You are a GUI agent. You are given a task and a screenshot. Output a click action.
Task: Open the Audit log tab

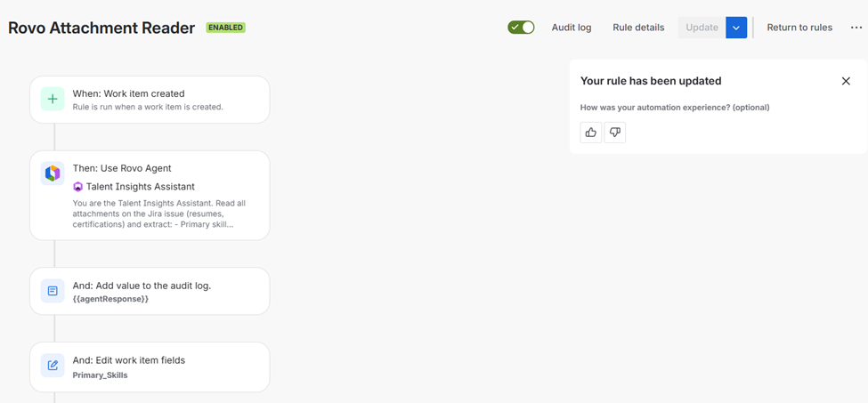[572, 28]
